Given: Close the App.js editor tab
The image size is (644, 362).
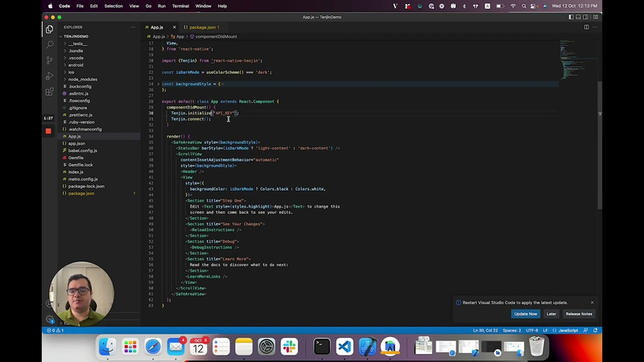Looking at the screenshot, I should click(x=174, y=27).
